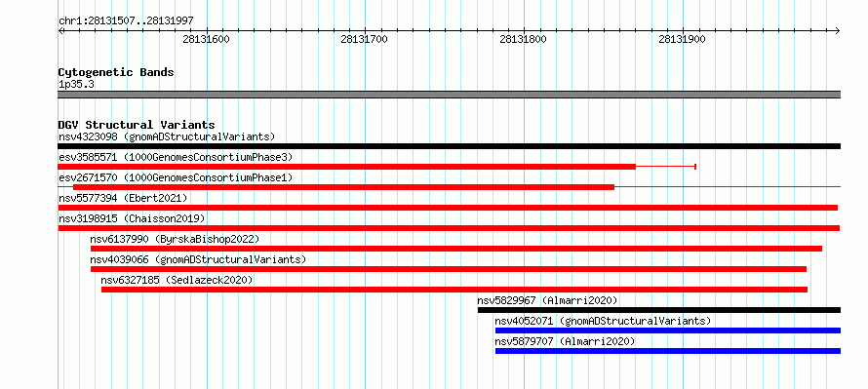Click the DGV Structural Variants track title
The image size is (868, 389).
pyautogui.click(x=137, y=125)
